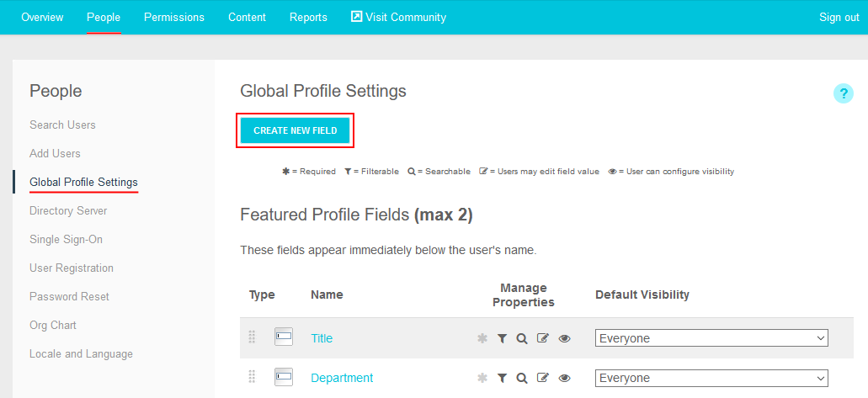This screenshot has width=868, height=398.
Task: Click the Searchable legend magnifier icon
Action: [412, 172]
